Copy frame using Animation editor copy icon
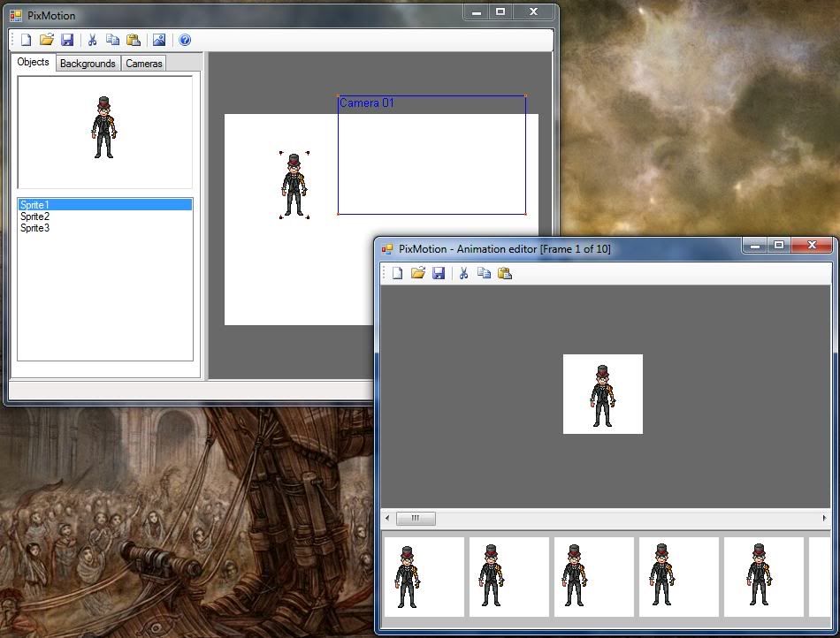 [484, 273]
